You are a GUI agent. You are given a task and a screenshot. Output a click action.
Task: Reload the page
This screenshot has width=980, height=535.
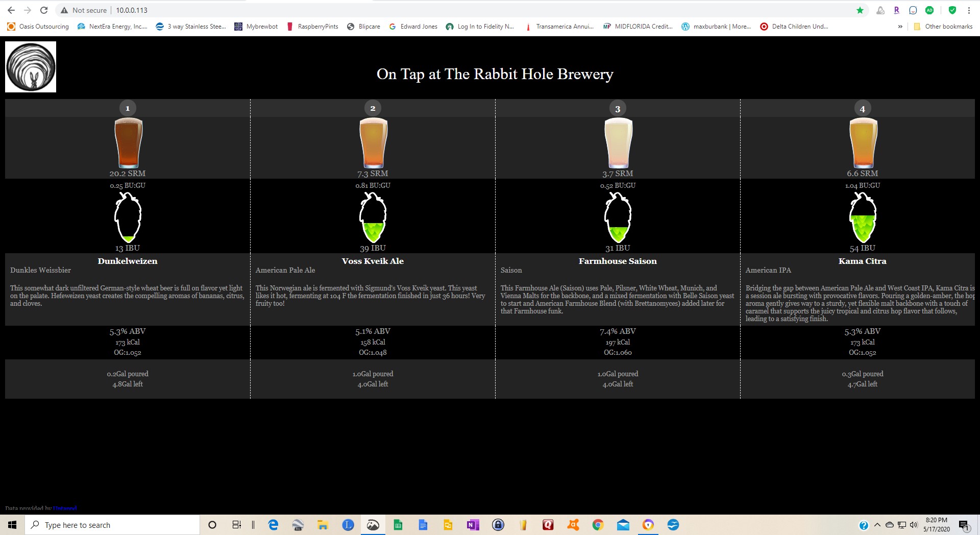[44, 10]
